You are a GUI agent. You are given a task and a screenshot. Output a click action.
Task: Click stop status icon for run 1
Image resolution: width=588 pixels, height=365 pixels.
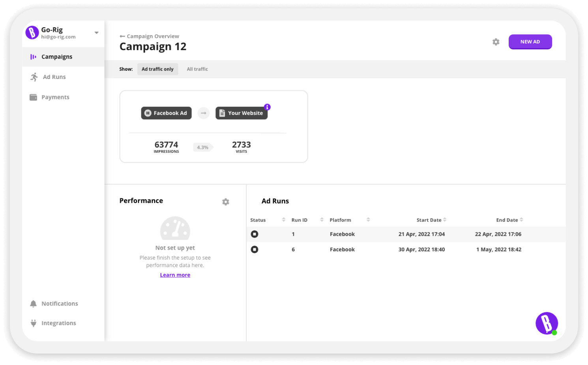click(x=255, y=234)
